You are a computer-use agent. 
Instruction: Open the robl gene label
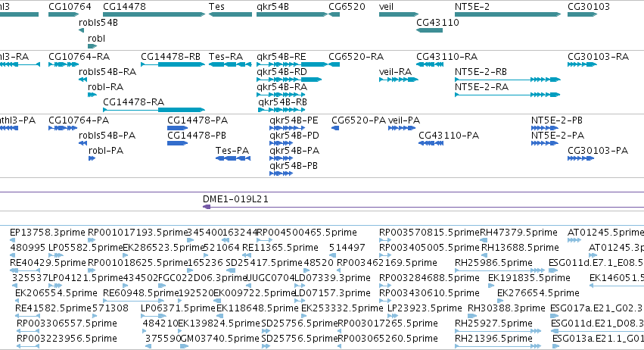coord(97,39)
